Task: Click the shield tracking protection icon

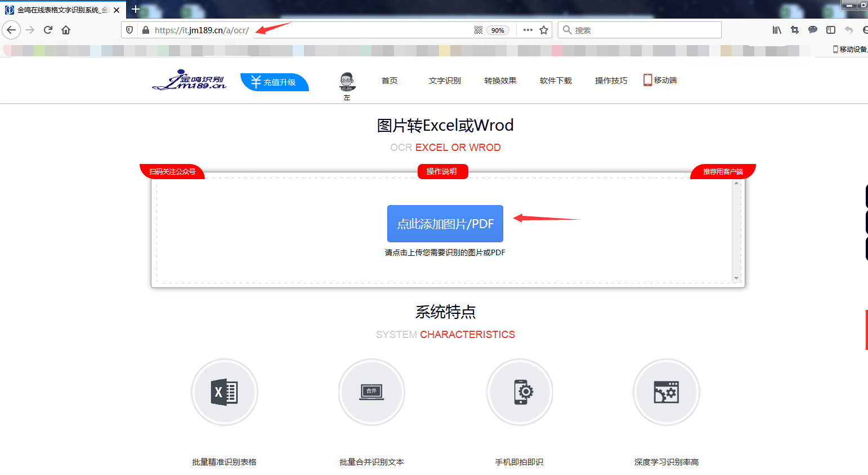Action: click(130, 30)
